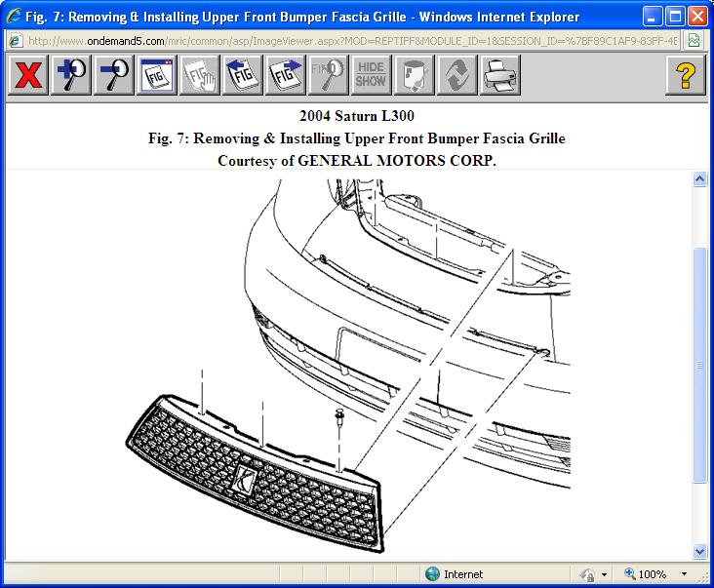This screenshot has height=588, width=714.
Task: Go to previous figure with left arrow FIG
Action: point(243,75)
